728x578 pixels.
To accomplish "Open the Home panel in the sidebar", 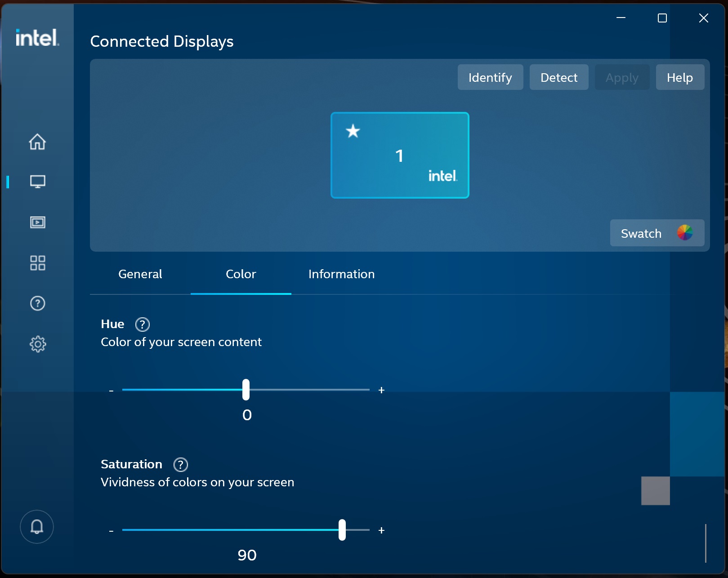I will click(x=37, y=142).
